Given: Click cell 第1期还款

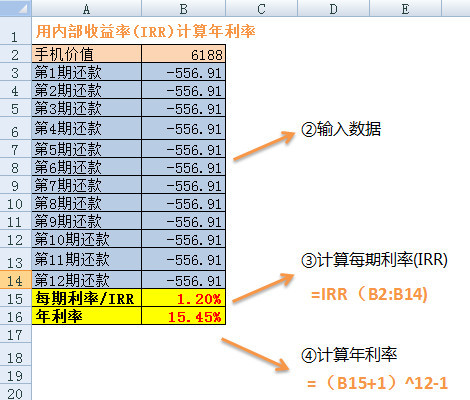Looking at the screenshot, I should pyautogui.click(x=87, y=72).
